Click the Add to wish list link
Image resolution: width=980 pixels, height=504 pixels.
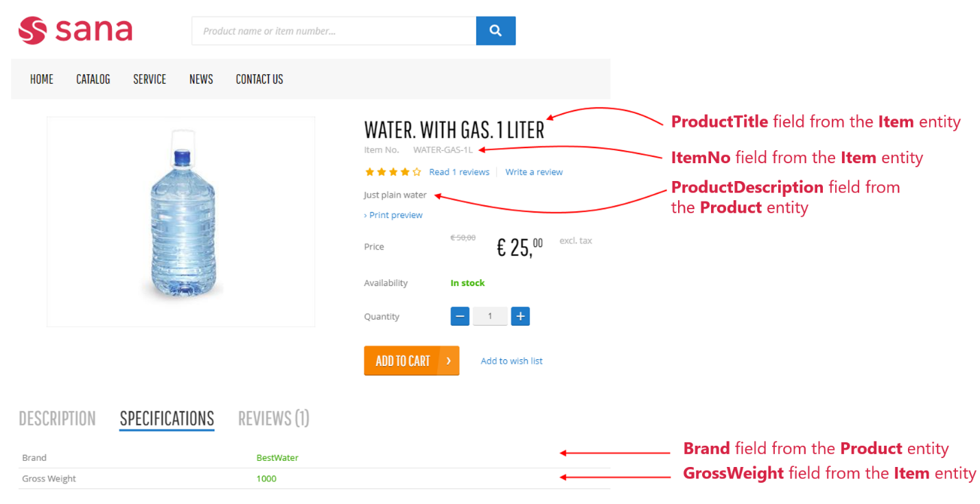pyautogui.click(x=511, y=361)
